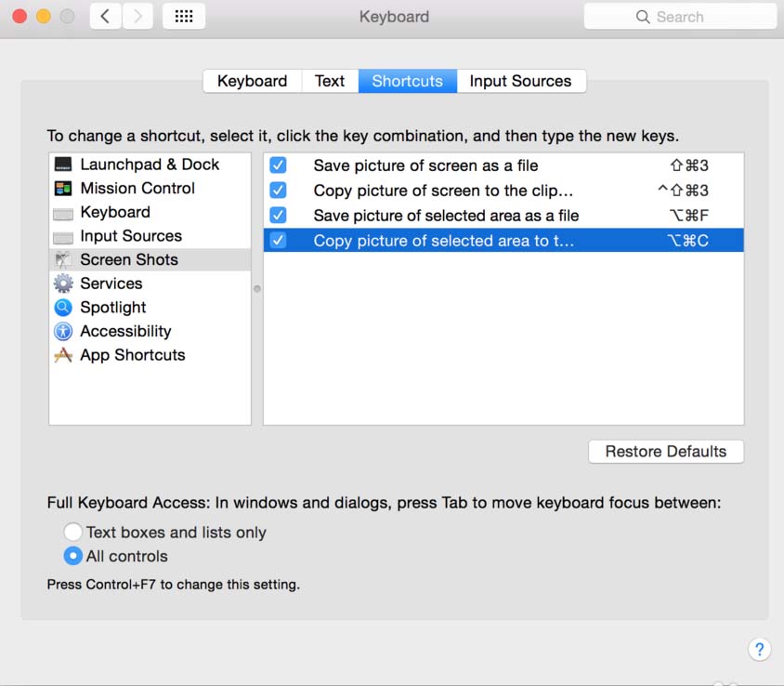Select Keyboard in the shortcuts list
This screenshot has height=686, width=784.
(x=115, y=212)
